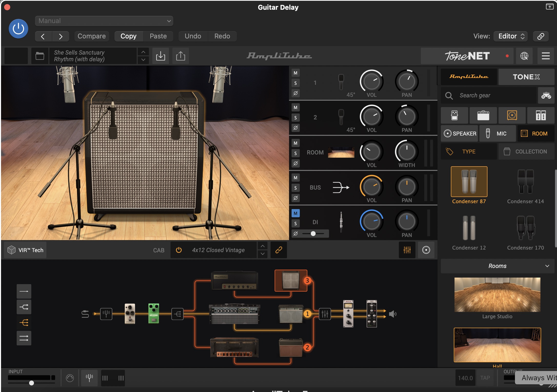Click the Undo button

193,36
